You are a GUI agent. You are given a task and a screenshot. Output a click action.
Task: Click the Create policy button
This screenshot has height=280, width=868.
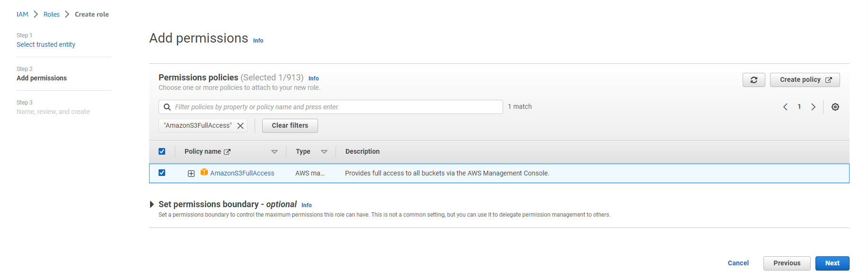point(805,80)
